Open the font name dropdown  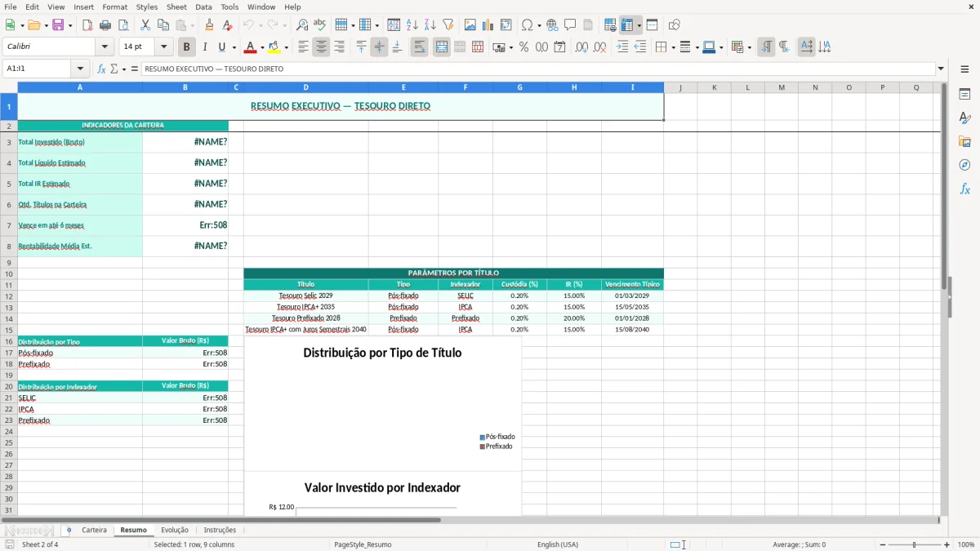pos(104,47)
